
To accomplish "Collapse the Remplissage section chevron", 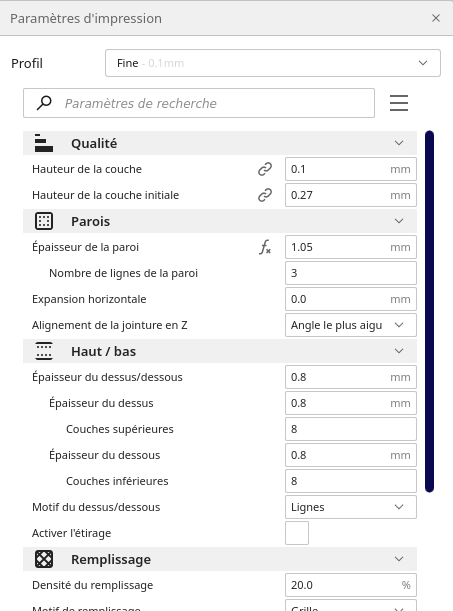I will [x=399, y=559].
